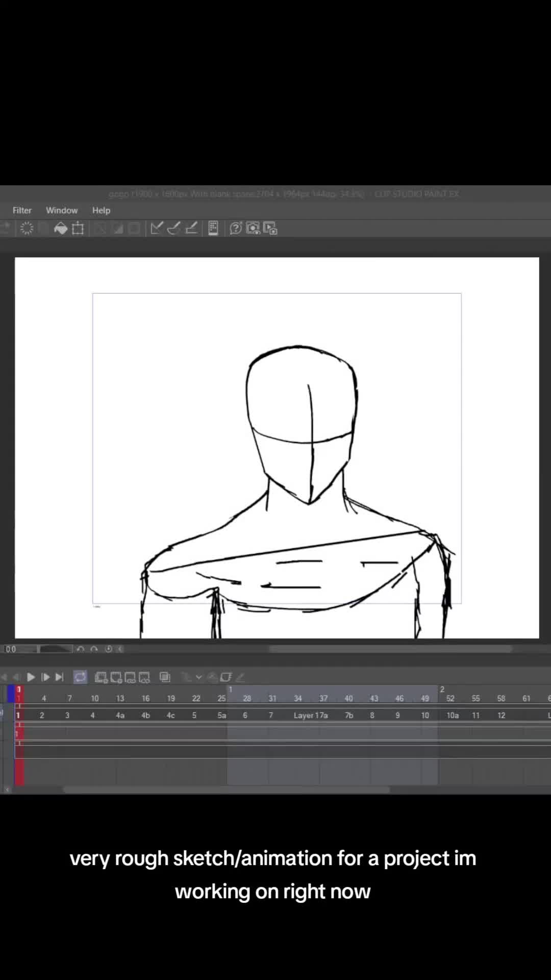
Task: Toggle snap to ruler icon
Action: [157, 228]
